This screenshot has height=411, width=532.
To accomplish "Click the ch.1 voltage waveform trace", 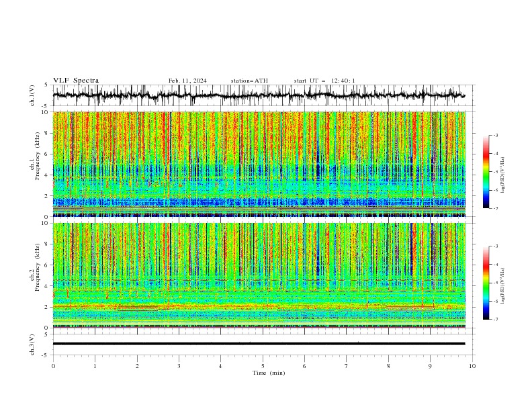I will click(x=259, y=95).
